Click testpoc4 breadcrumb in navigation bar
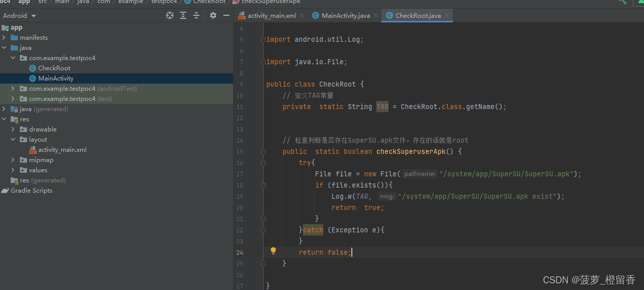The width and height of the screenshot is (644, 290). pyautogui.click(x=164, y=2)
